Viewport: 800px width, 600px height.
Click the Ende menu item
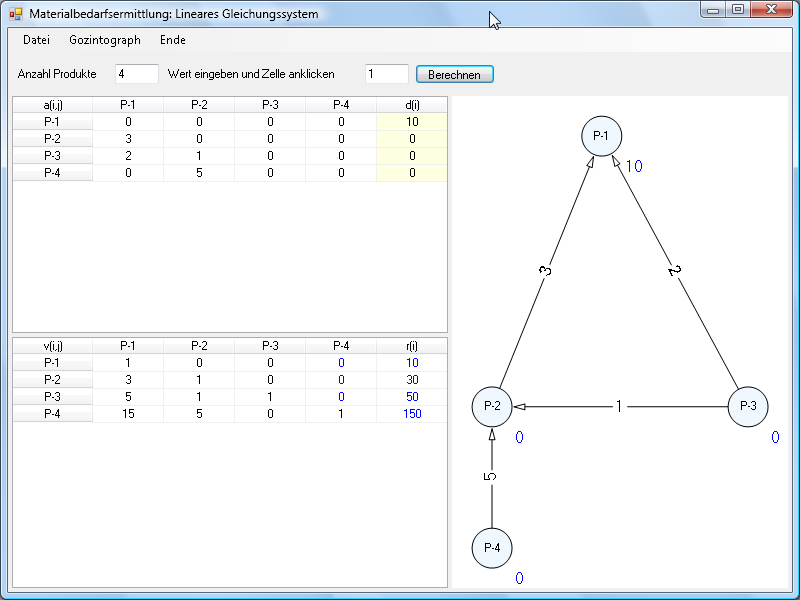point(172,40)
